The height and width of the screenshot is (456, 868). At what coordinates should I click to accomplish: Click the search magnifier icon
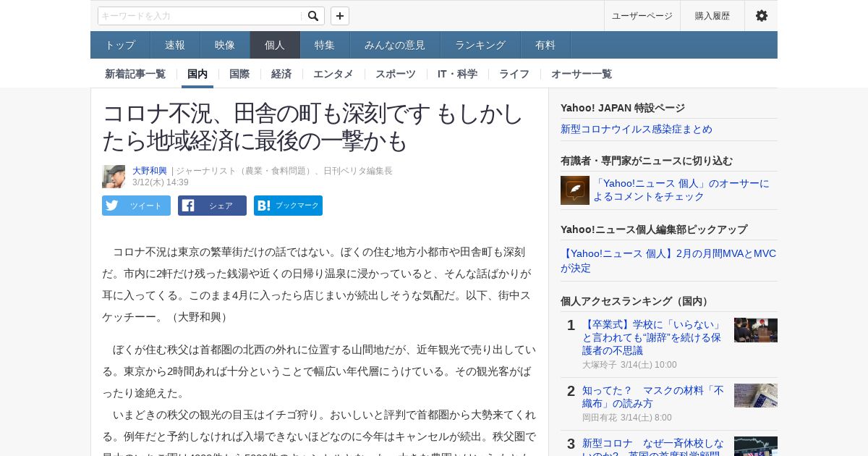point(313,16)
